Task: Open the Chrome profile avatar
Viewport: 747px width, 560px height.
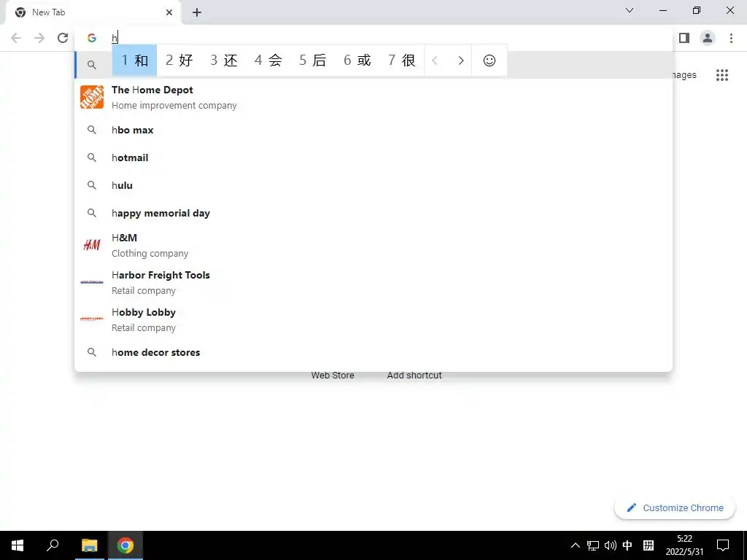Action: click(708, 38)
